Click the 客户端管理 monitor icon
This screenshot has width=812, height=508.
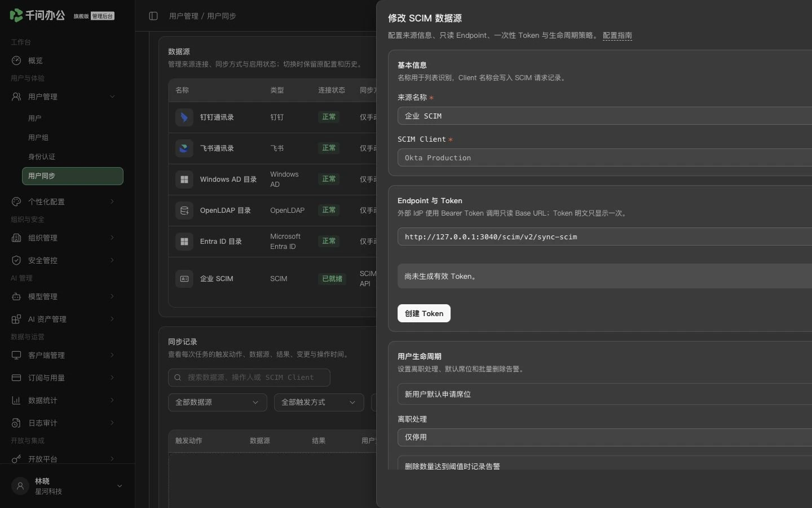[16, 355]
